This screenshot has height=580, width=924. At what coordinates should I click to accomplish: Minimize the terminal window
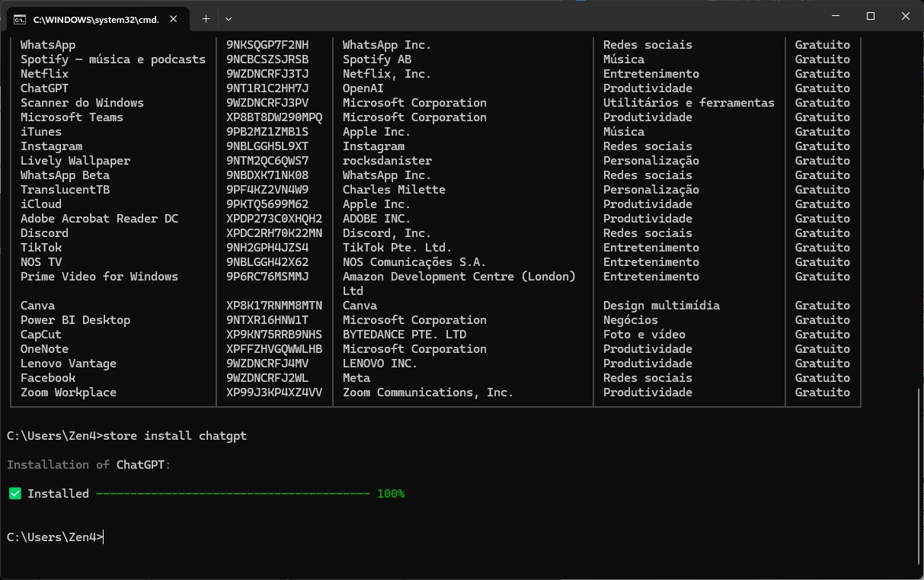[x=835, y=16]
